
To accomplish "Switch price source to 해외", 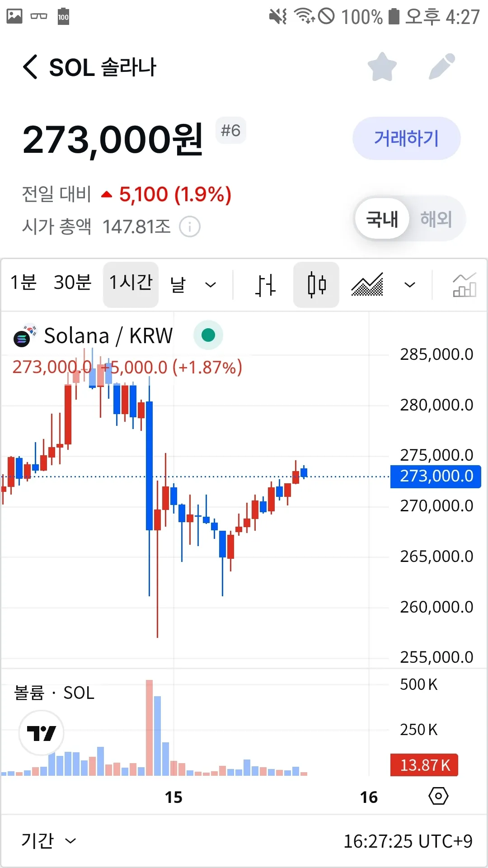I will pyautogui.click(x=436, y=219).
